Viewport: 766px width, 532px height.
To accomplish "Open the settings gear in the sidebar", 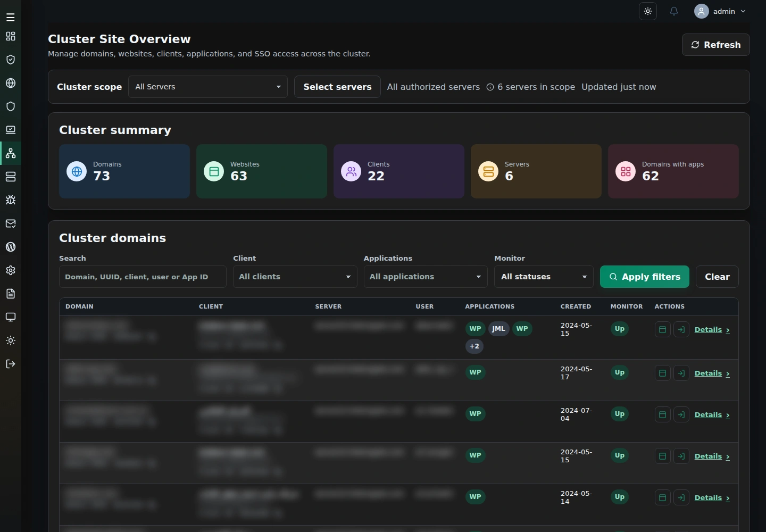I will tap(11, 270).
